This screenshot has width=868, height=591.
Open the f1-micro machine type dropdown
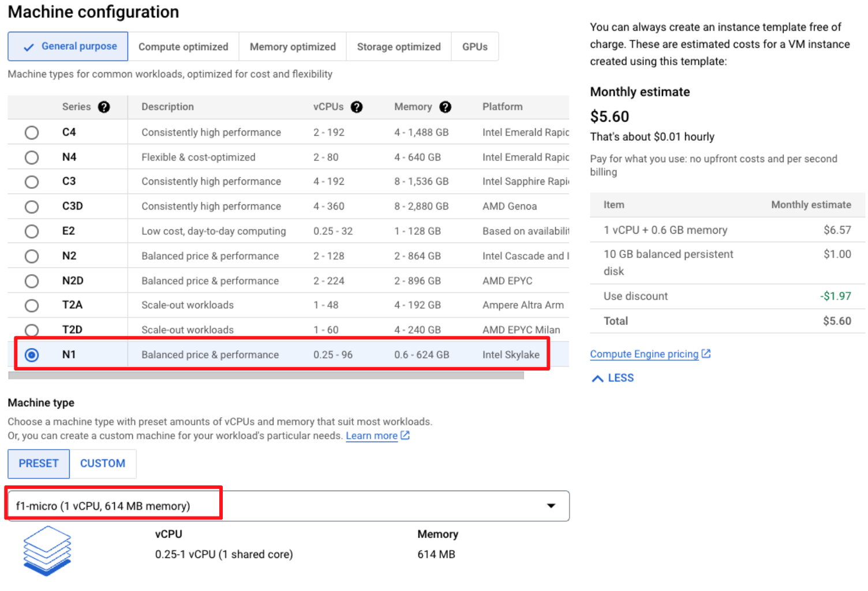coord(551,506)
